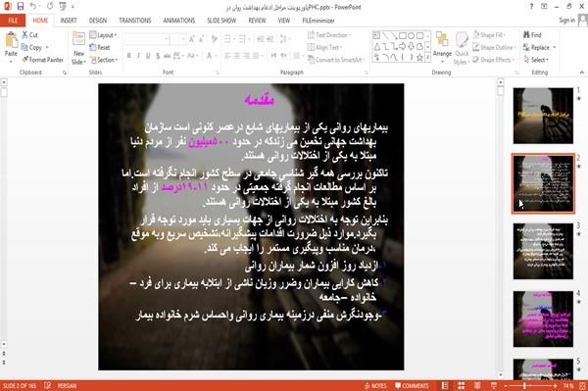Image resolution: width=588 pixels, height=391 pixels.
Task: Toggle Center alignment
Action: [x=237, y=56]
